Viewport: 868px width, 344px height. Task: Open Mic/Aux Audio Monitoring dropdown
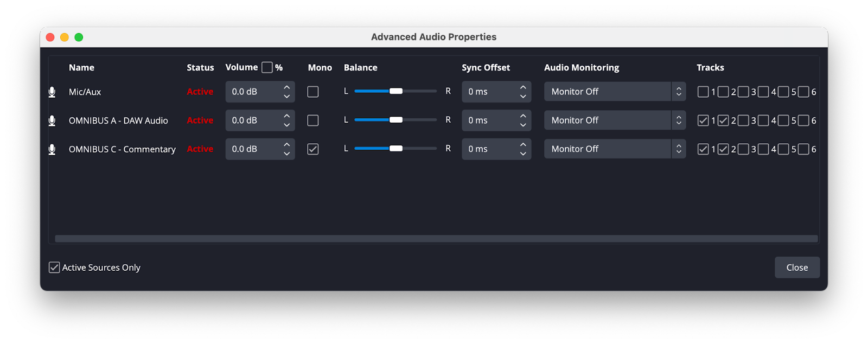coord(615,92)
